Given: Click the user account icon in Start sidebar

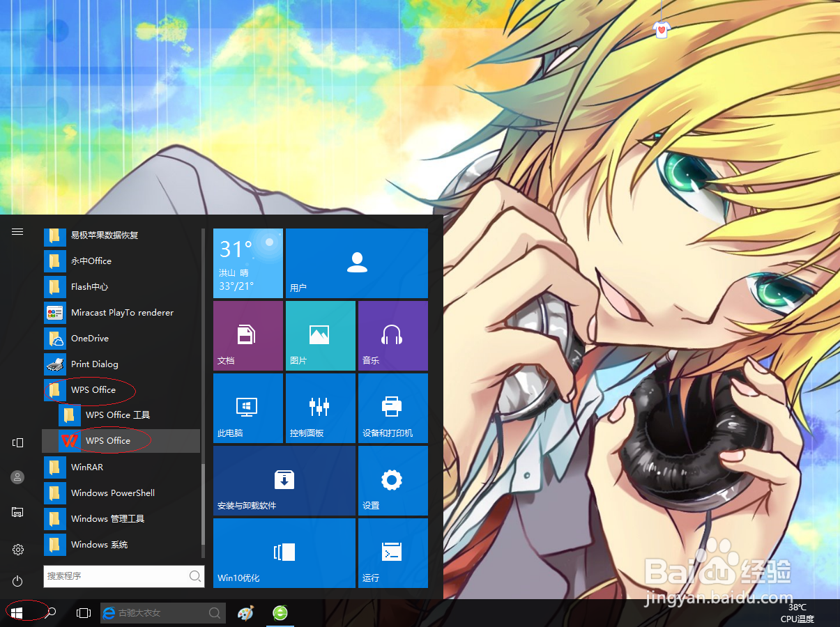Looking at the screenshot, I should (17, 477).
